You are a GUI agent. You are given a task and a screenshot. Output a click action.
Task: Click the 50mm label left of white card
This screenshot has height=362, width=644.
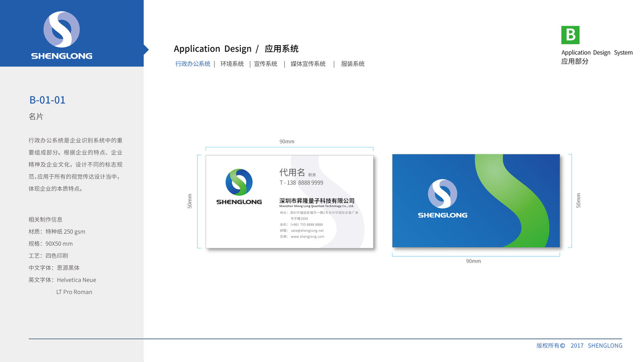tap(190, 201)
